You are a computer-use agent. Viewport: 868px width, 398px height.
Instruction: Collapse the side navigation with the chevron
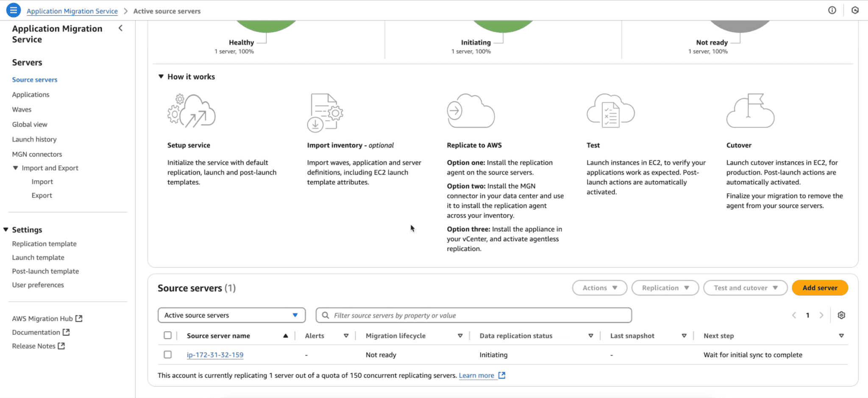[120, 28]
